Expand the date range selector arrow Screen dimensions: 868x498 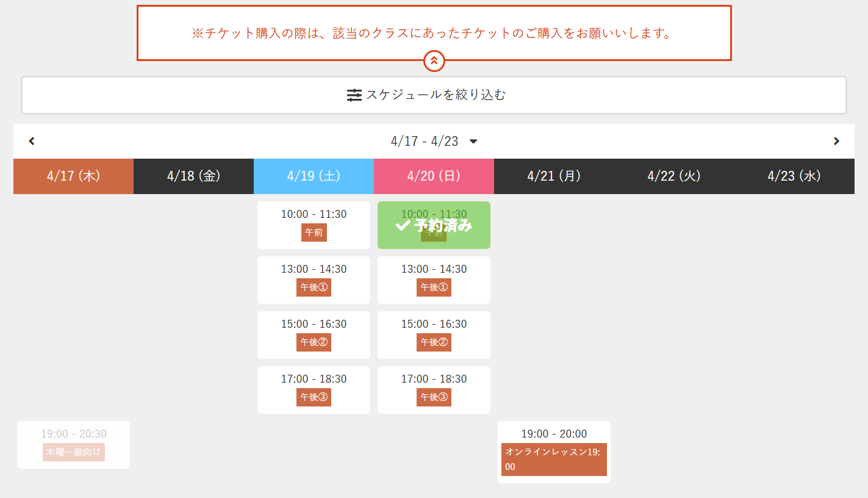point(474,141)
